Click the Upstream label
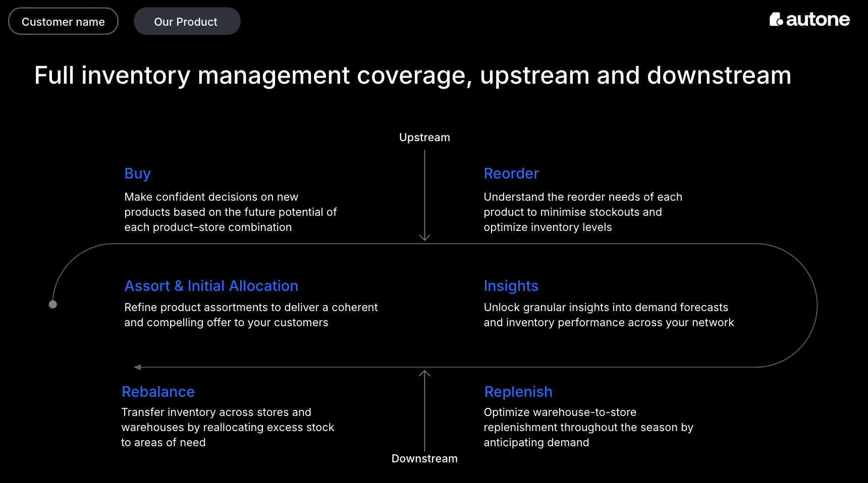Image resolution: width=868 pixels, height=483 pixels. tap(424, 138)
